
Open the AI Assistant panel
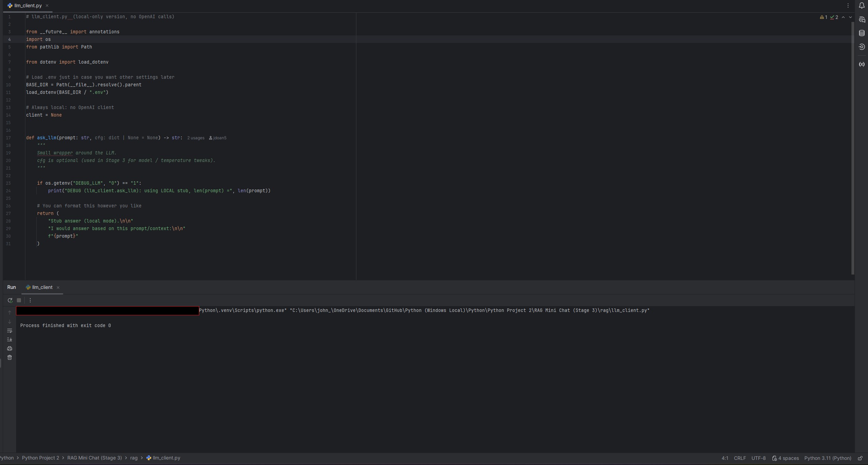tap(862, 20)
